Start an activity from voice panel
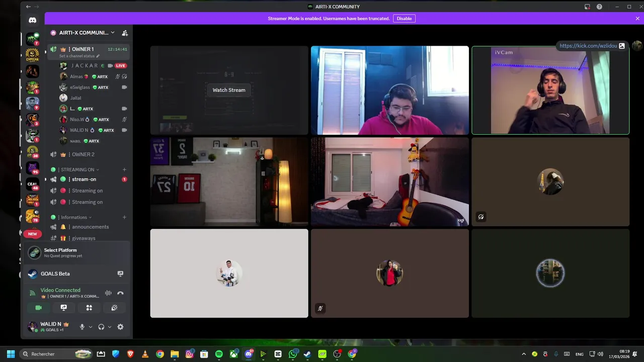The height and width of the screenshot is (362, 644). pos(89,308)
